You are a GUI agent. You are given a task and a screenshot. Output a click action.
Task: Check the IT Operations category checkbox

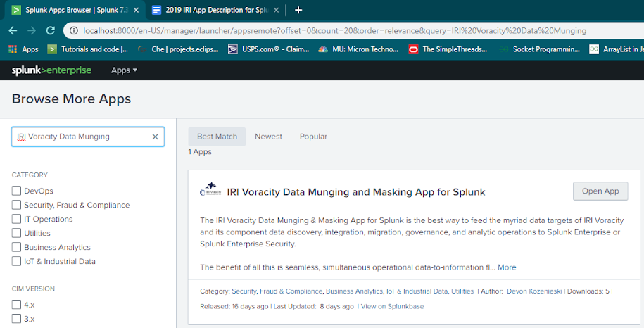point(16,219)
